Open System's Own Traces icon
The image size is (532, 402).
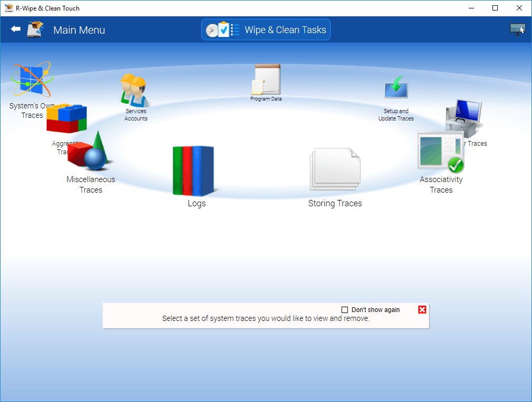tap(32, 79)
